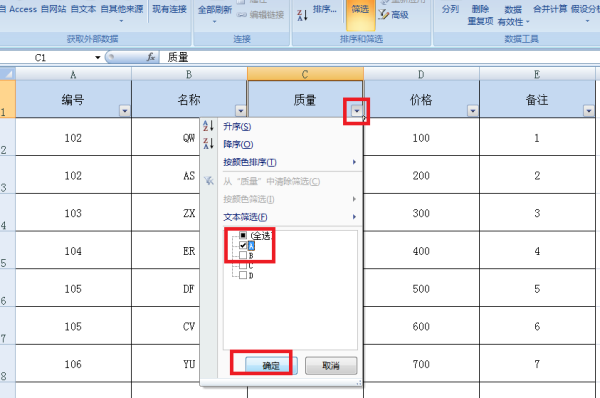Screen dimensions: 600x398
Task: Uncheck the A checkbox in filter list
Action: pyautogui.click(x=243, y=245)
